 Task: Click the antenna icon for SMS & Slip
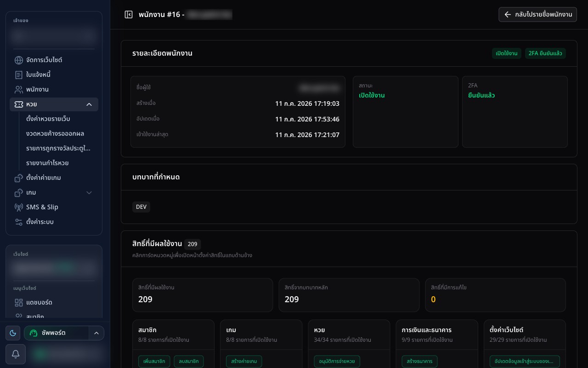click(x=19, y=207)
